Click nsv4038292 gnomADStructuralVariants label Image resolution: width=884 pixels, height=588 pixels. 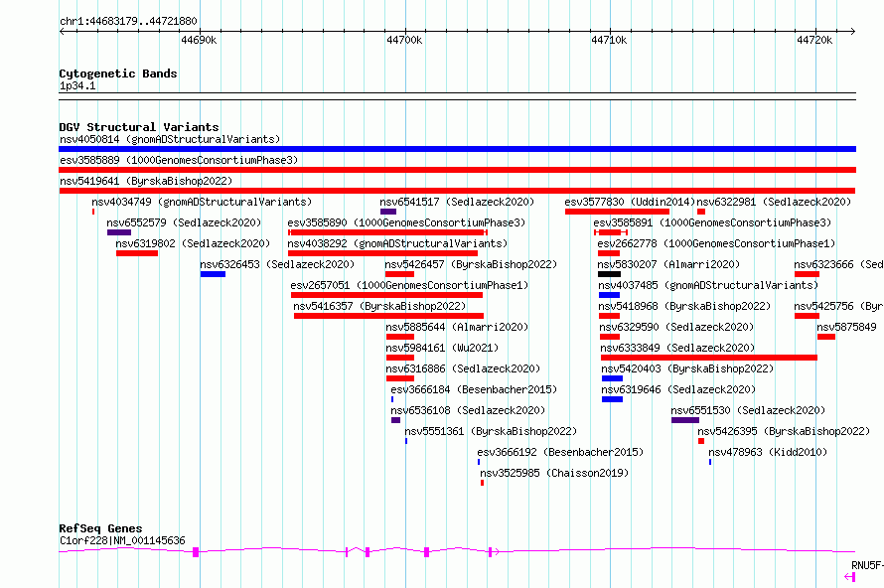(x=397, y=243)
